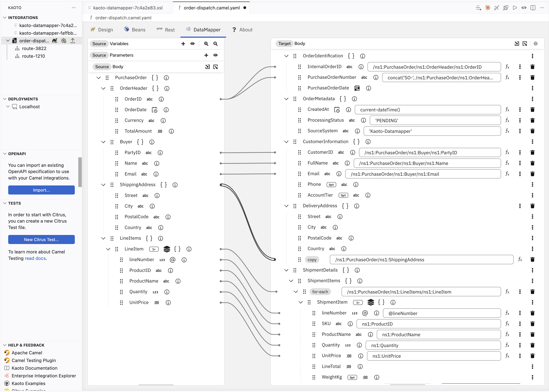This screenshot has width=549, height=392.
Task: Toggle visibility of Source Variables
Action: coord(192,44)
